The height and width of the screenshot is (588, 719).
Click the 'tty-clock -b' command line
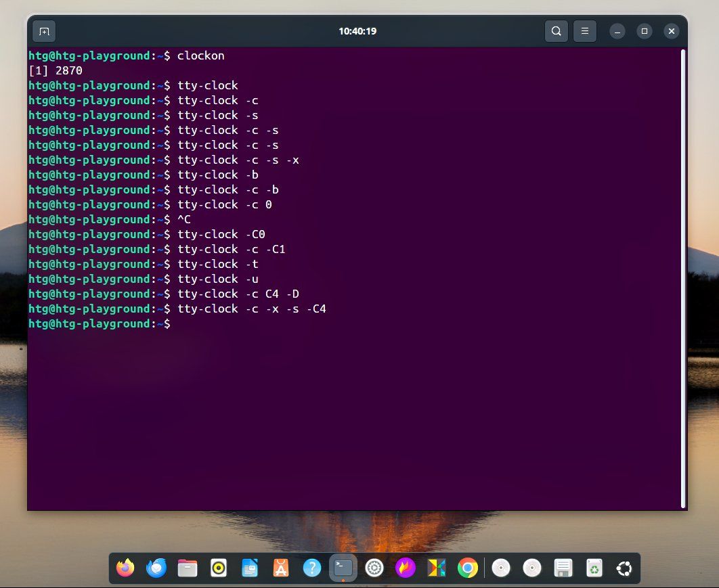pos(144,175)
